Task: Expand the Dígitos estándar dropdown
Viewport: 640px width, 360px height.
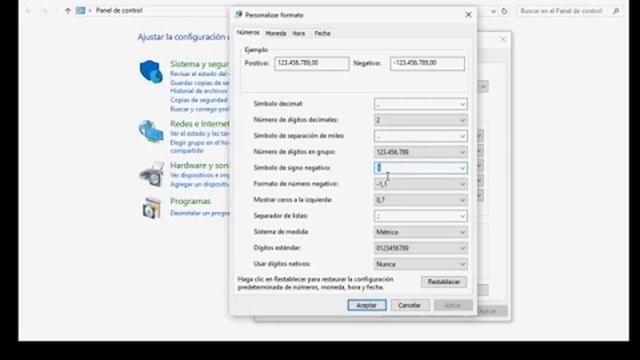Action: click(420, 248)
